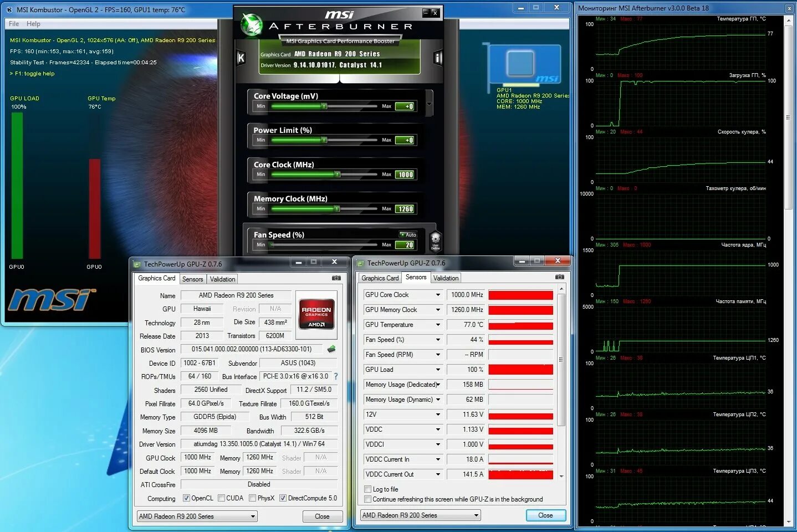
Task: Switch to Sensors tab in left GPU-Z
Action: pos(193,279)
